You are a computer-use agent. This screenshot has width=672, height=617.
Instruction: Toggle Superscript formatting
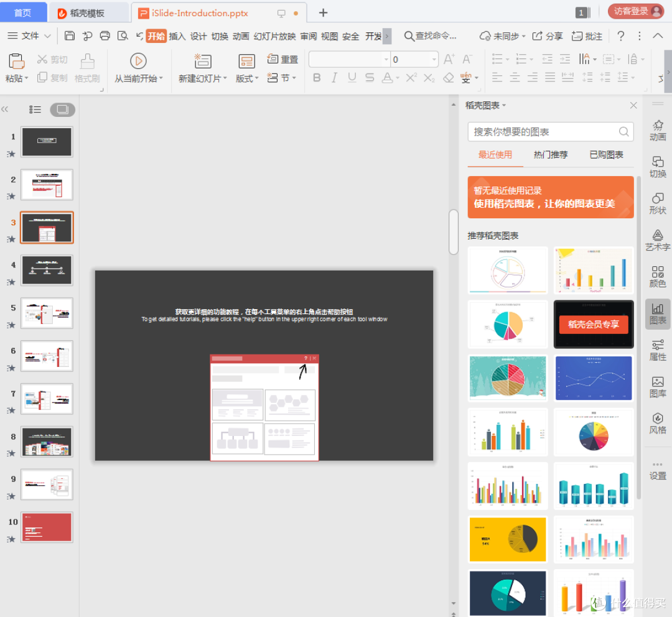tap(411, 78)
